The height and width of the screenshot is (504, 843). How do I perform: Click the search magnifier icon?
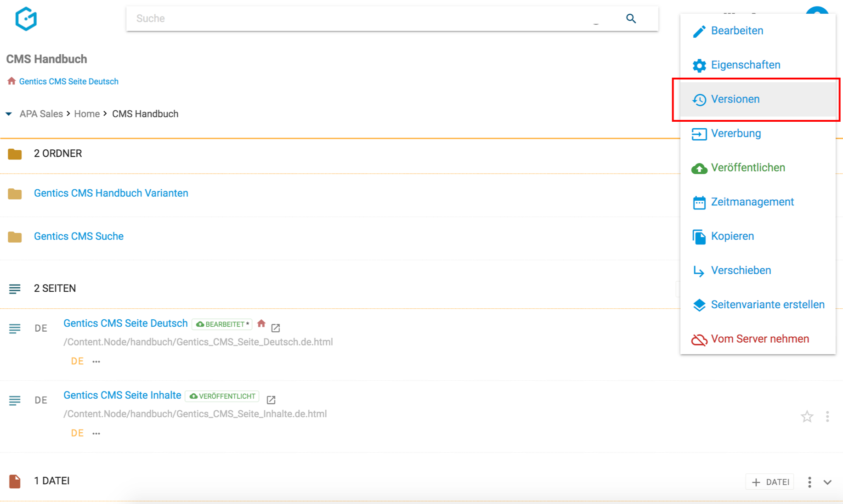click(631, 19)
